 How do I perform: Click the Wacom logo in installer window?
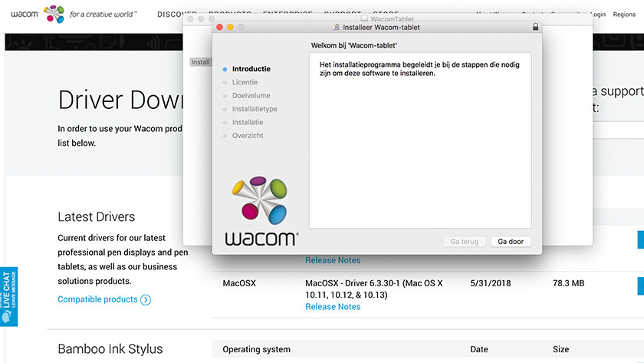tap(261, 211)
